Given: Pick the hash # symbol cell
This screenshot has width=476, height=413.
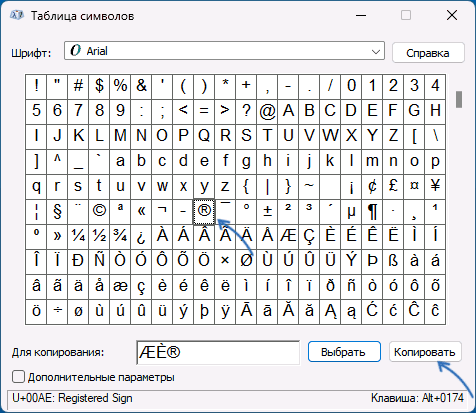Looking at the screenshot, I should coord(78,87).
